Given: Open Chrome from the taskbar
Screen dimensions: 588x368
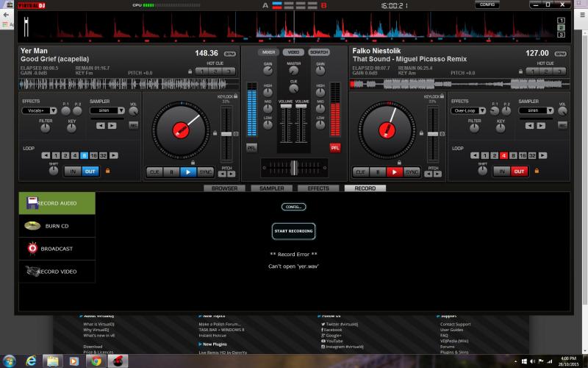Looking at the screenshot, I should point(96,361).
